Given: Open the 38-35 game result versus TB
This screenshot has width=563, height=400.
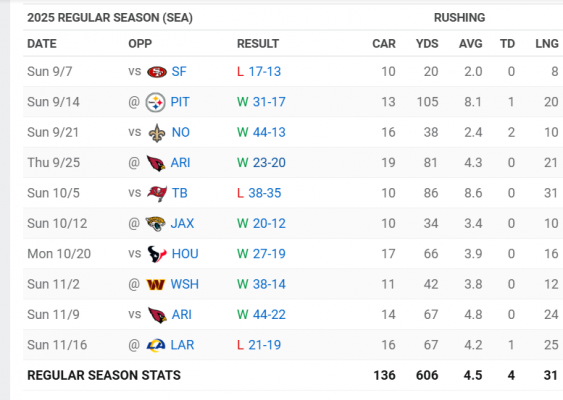Looking at the screenshot, I should click(265, 193).
